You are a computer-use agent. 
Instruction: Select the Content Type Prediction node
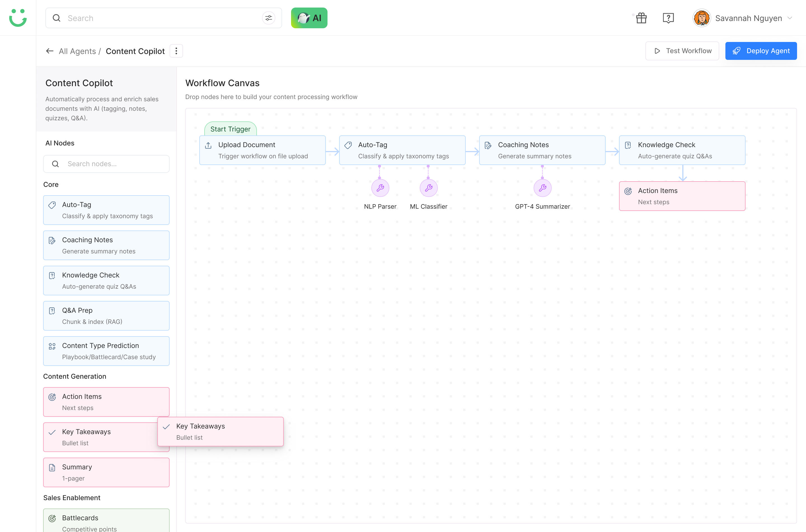pyautogui.click(x=106, y=351)
